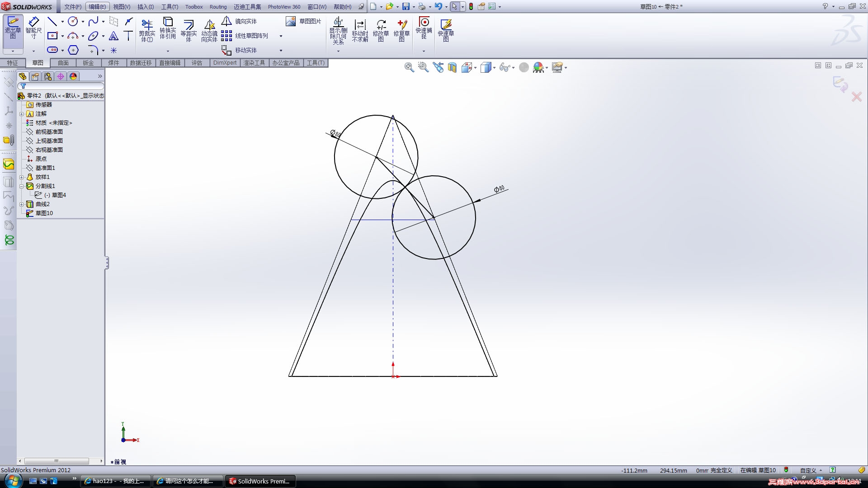Toggle Hide/Show Items glasses icon

[x=505, y=68]
